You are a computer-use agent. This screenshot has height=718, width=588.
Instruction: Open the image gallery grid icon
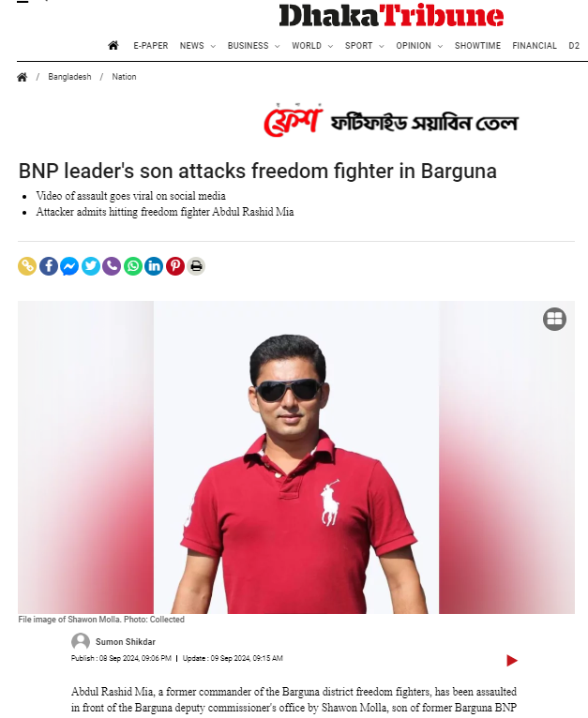(x=554, y=319)
